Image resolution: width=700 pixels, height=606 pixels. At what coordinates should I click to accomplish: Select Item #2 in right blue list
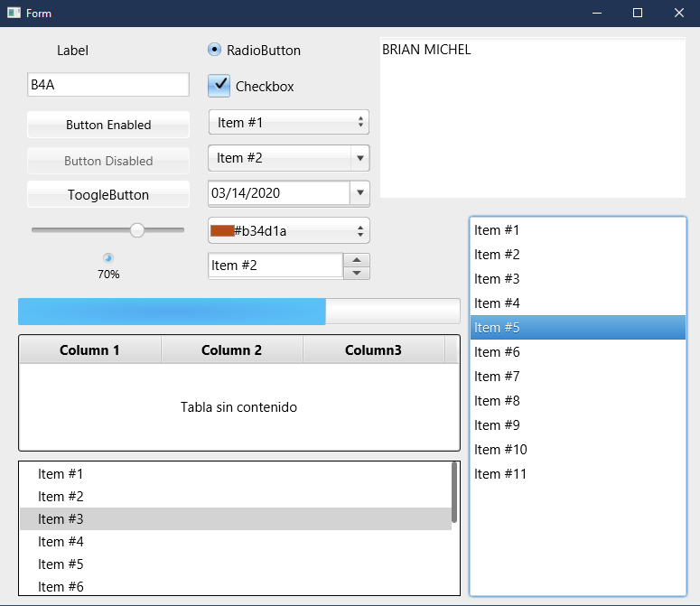tap(578, 255)
